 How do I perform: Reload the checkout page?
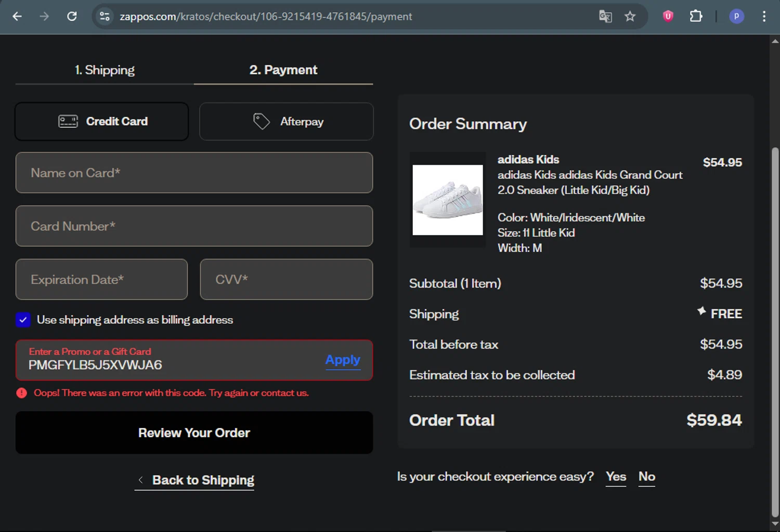click(x=72, y=16)
